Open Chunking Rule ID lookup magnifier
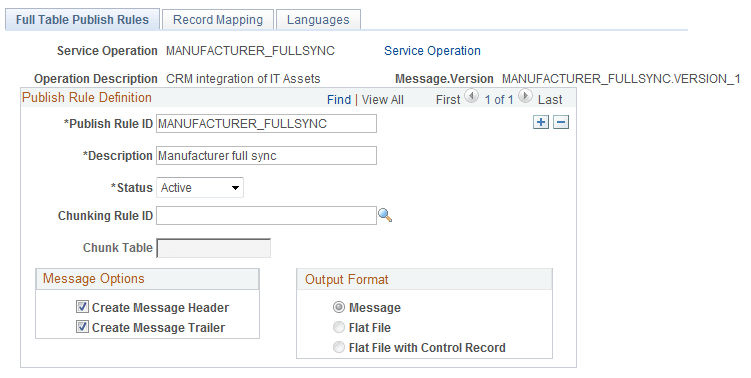Image resolution: width=751 pixels, height=378 pixels. (x=385, y=216)
